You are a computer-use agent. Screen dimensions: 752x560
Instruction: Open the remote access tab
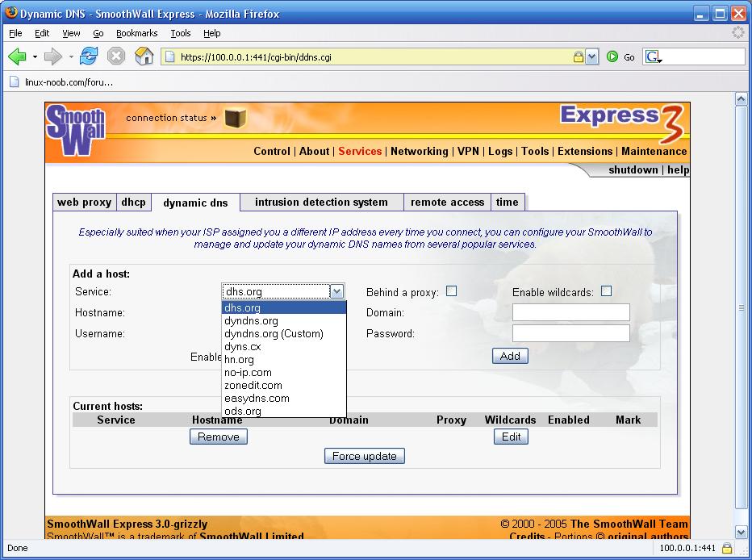click(x=448, y=202)
